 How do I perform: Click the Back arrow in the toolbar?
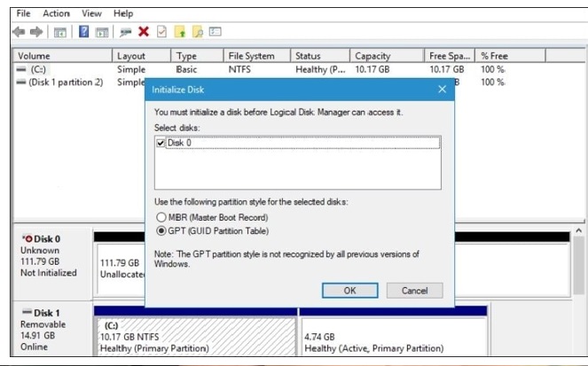pyautogui.click(x=18, y=32)
